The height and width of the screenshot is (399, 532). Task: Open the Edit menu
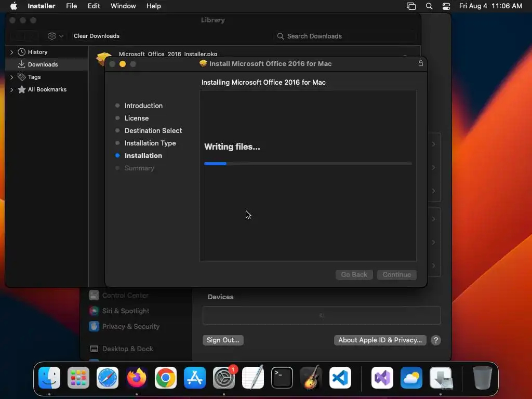pos(94,6)
